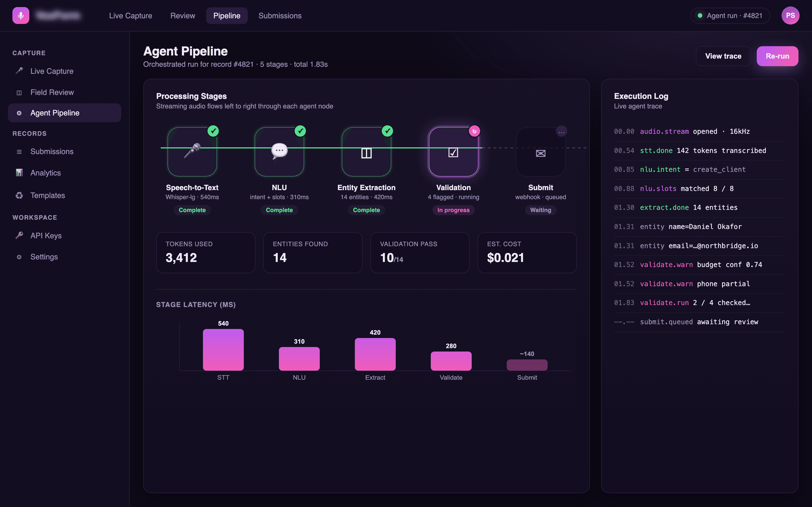Click the Submit stage pending dots badge
Image resolution: width=812 pixels, height=507 pixels.
(561, 132)
